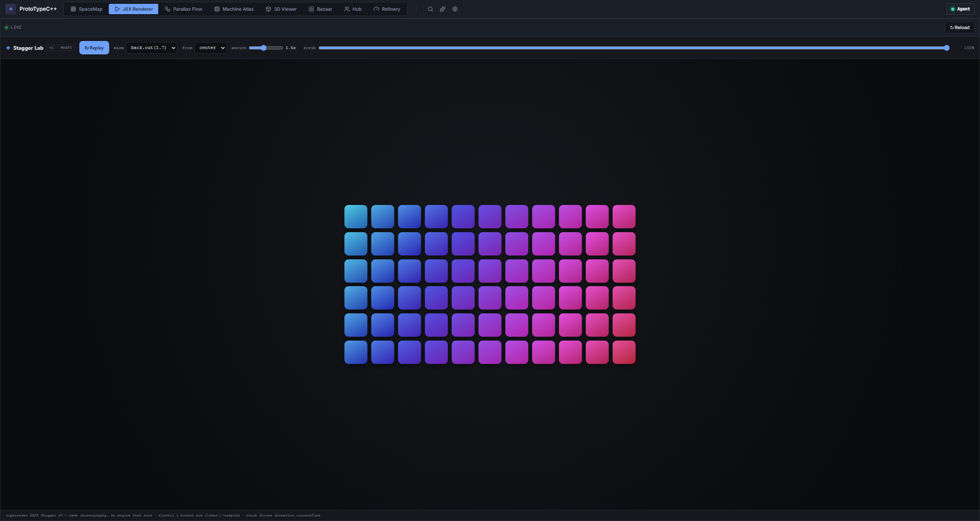Viewport: 980px width, 521px height.
Task: Click the 100% scrub value
Action: pos(969,48)
